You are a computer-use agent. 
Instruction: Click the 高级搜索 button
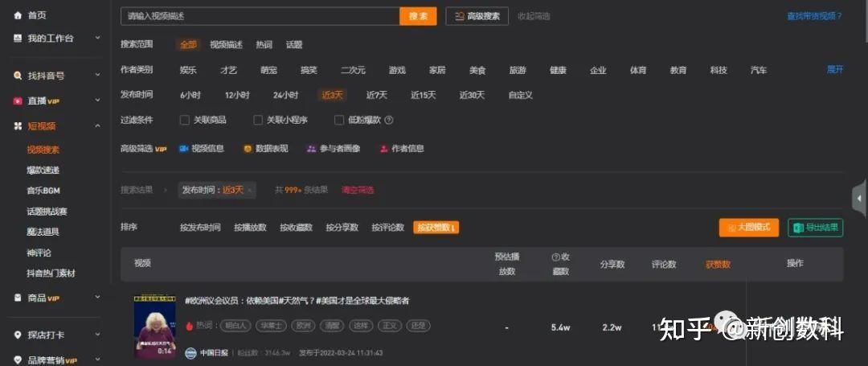tap(477, 16)
